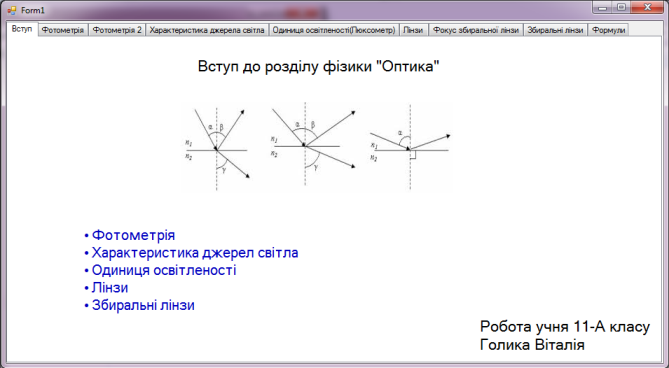This screenshot has width=669, height=368.
Task: Open the Фокус збиральної лінзи tab
Action: pos(476,30)
